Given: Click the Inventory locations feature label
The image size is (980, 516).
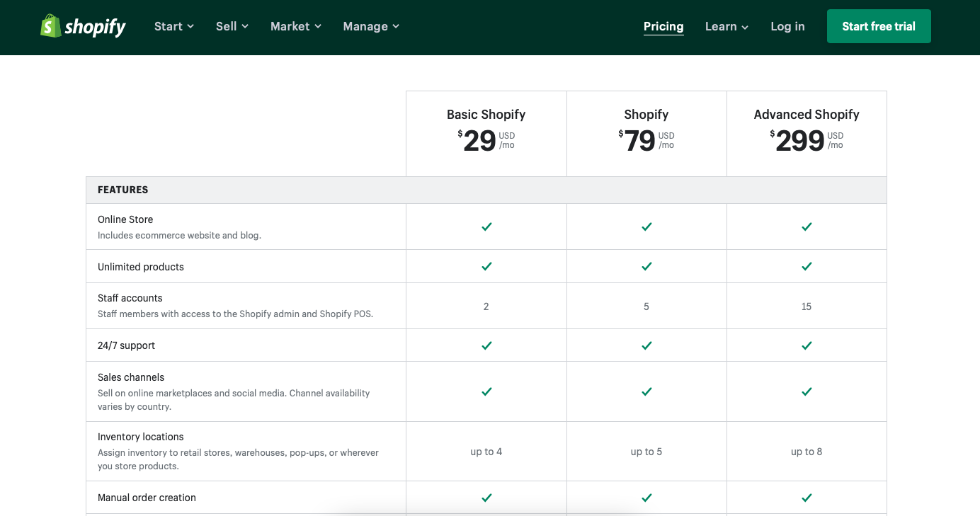Looking at the screenshot, I should click(141, 437).
